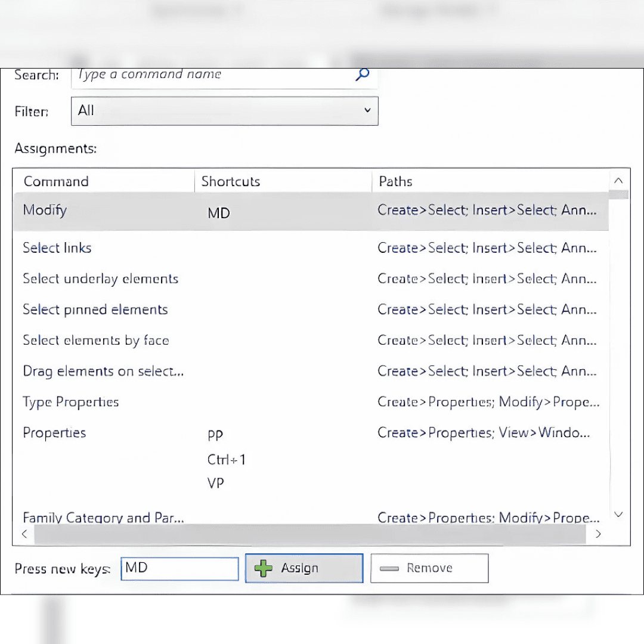Click the Remove shortcut button
Image resolution: width=644 pixels, height=644 pixels.
coord(429,568)
